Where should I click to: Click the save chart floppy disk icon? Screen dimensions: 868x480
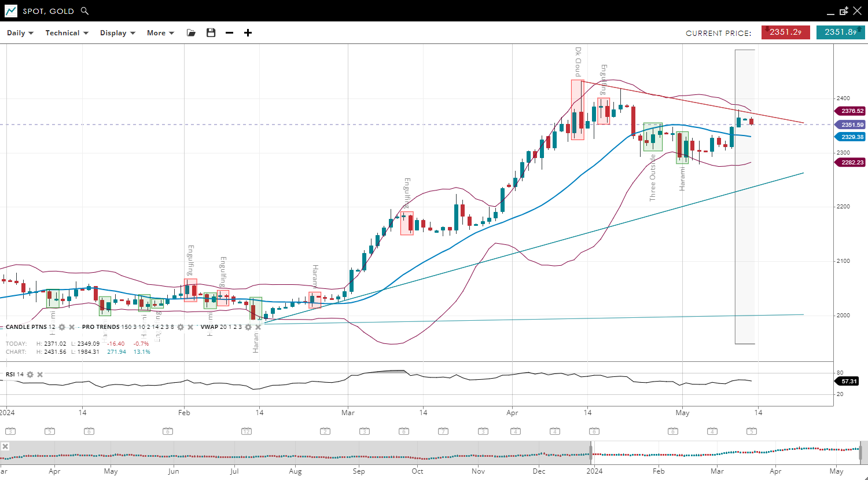tap(211, 33)
